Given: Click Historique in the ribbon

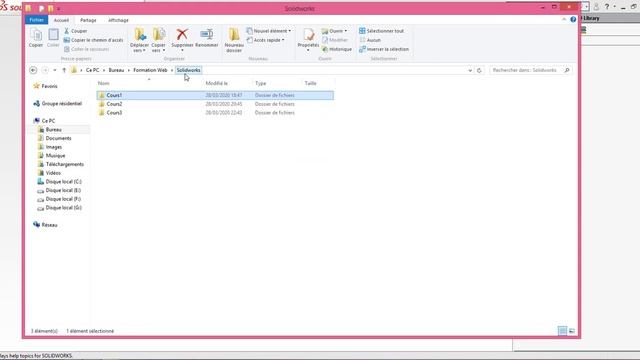Looking at the screenshot, I should 337,49.
